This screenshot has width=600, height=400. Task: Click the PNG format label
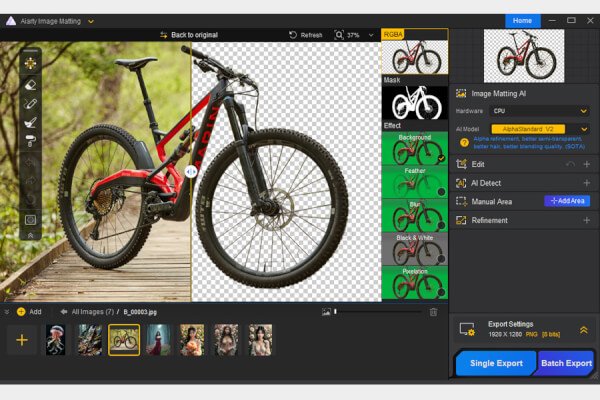531,335
